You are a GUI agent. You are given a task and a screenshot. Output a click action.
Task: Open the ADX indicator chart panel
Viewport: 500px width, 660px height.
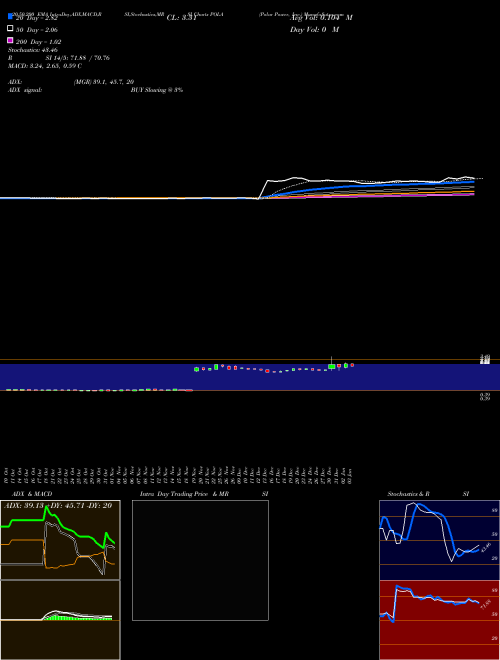pos(60,540)
